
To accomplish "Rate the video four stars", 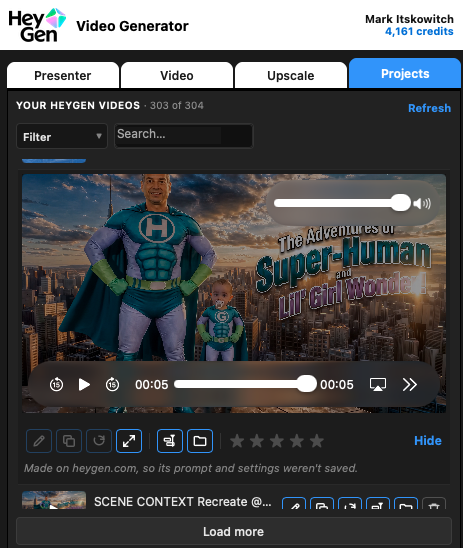I will coord(297,441).
